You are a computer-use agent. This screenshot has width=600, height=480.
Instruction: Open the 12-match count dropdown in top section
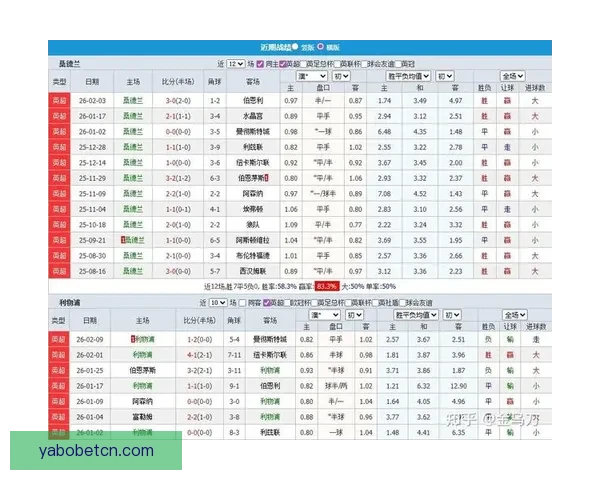coord(235,63)
